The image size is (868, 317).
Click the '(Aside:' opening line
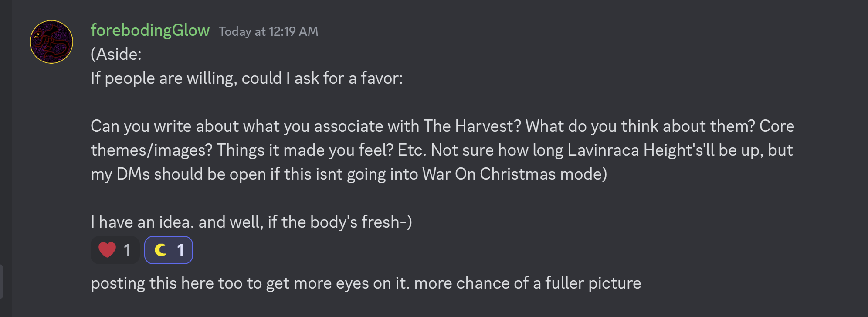(116, 54)
